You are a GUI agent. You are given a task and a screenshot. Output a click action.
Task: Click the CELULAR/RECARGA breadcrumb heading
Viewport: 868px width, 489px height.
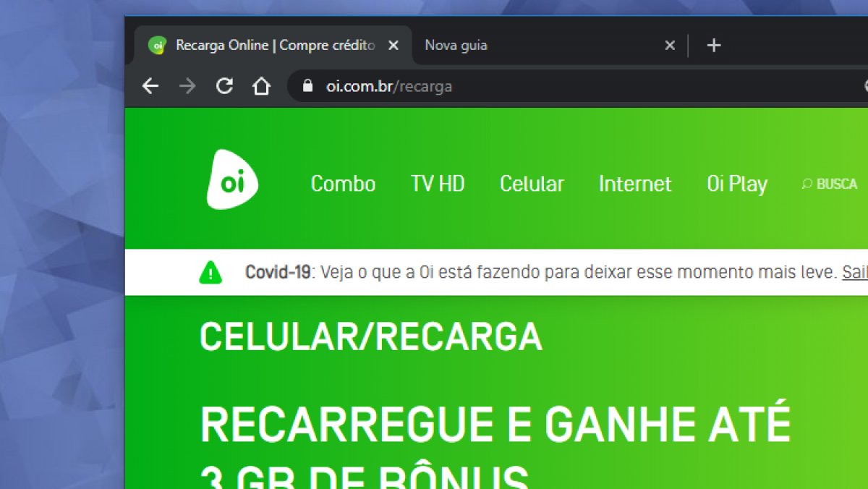pyautogui.click(x=371, y=336)
